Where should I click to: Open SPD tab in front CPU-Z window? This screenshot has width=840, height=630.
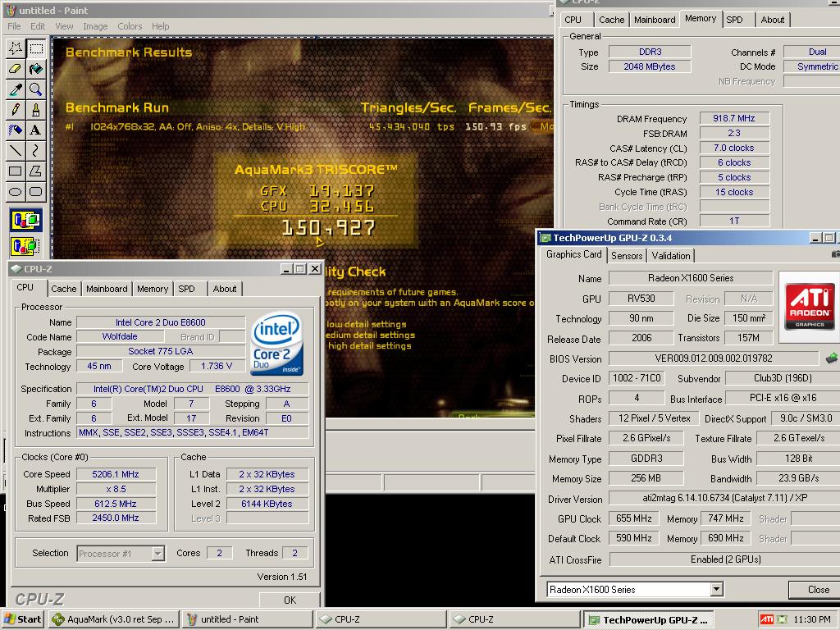186,289
